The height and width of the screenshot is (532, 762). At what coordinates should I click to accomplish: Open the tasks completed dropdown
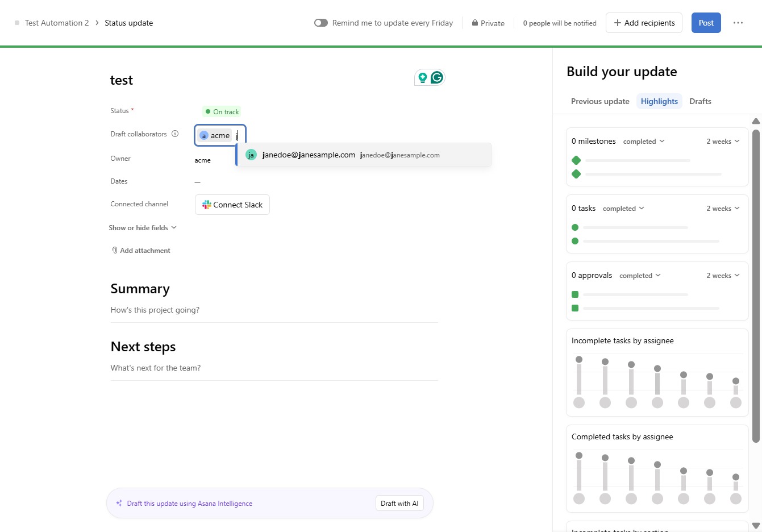[623, 209]
